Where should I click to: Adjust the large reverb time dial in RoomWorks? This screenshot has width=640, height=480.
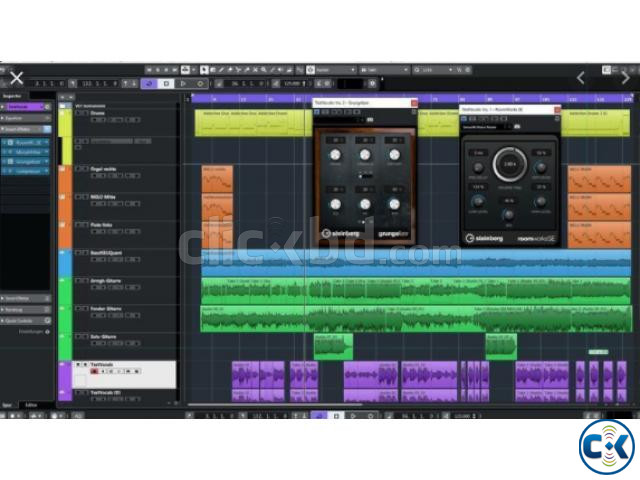pos(509,164)
